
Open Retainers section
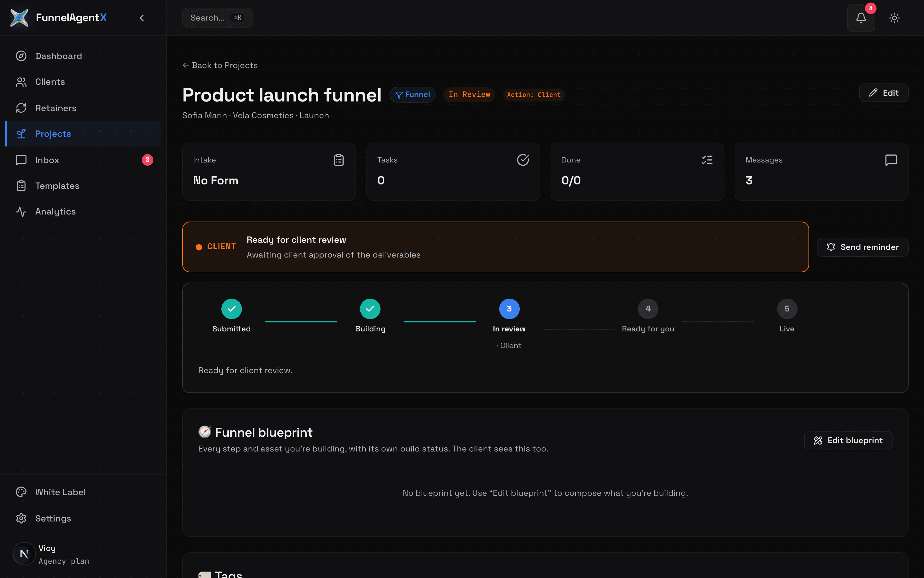click(83, 108)
